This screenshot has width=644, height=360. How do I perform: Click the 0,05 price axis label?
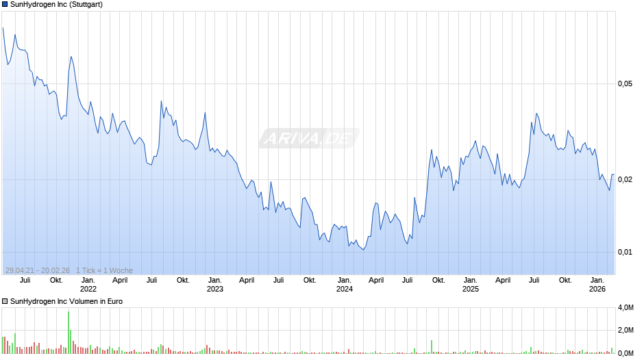click(x=625, y=83)
